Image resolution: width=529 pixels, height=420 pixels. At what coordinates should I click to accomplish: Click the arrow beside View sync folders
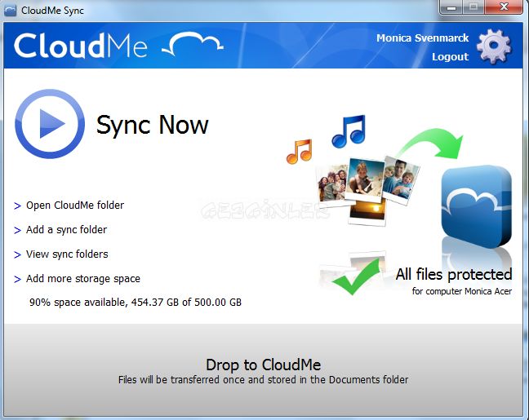click(x=17, y=254)
